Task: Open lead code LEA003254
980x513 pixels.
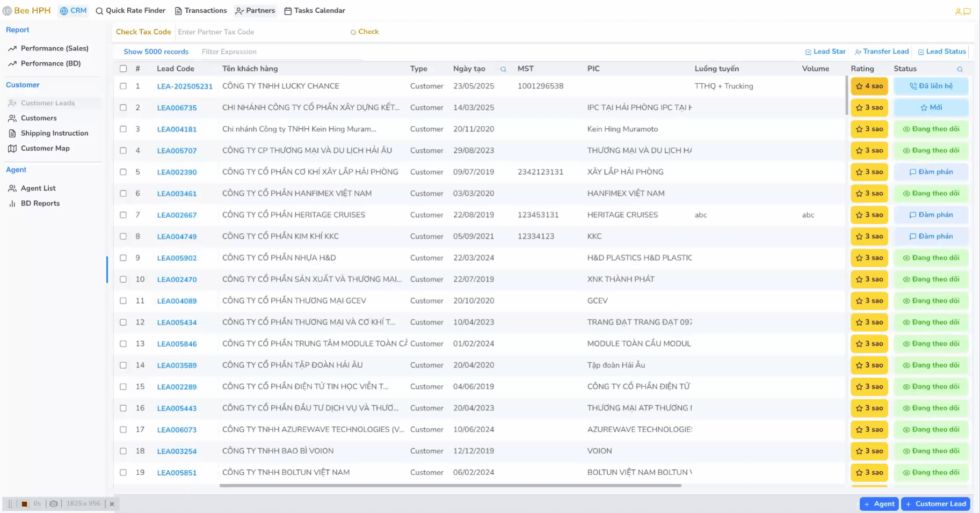Action: 177,451
